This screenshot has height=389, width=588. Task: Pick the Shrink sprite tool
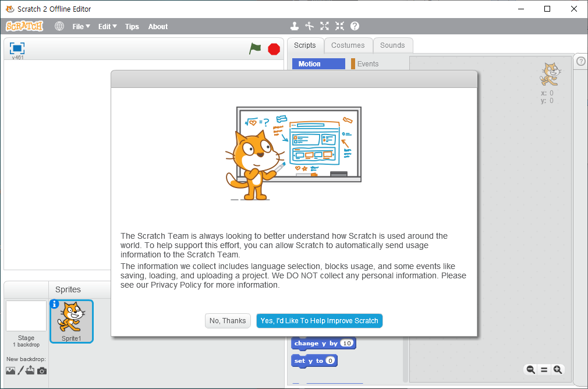coord(339,26)
